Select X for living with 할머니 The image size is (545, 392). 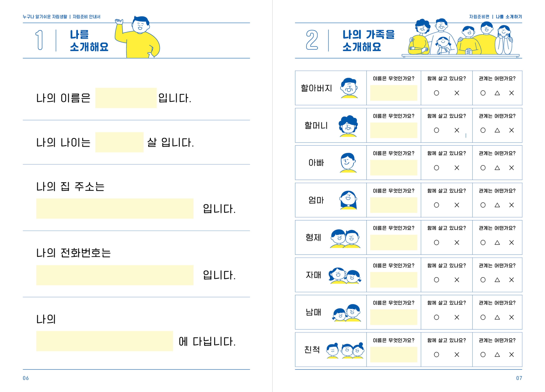pyautogui.click(x=457, y=130)
